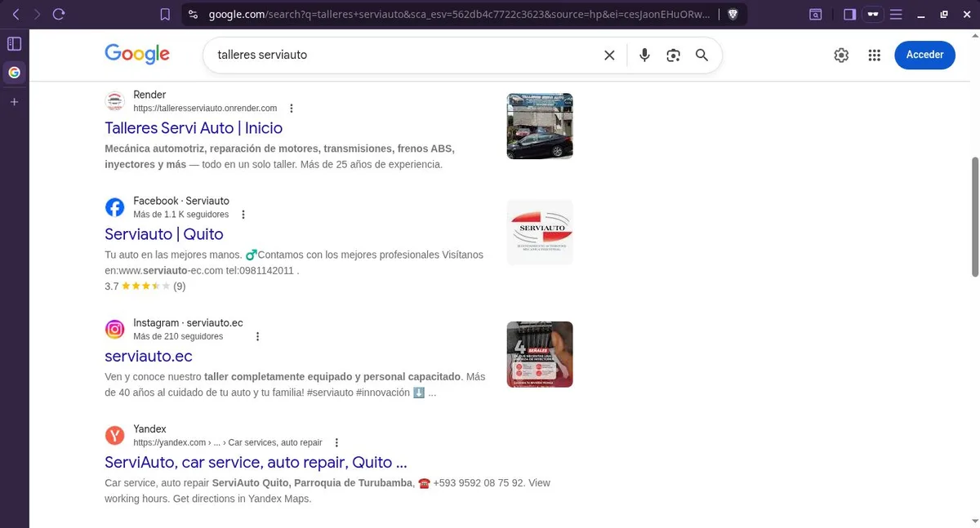Click the Google logo

[x=137, y=55]
